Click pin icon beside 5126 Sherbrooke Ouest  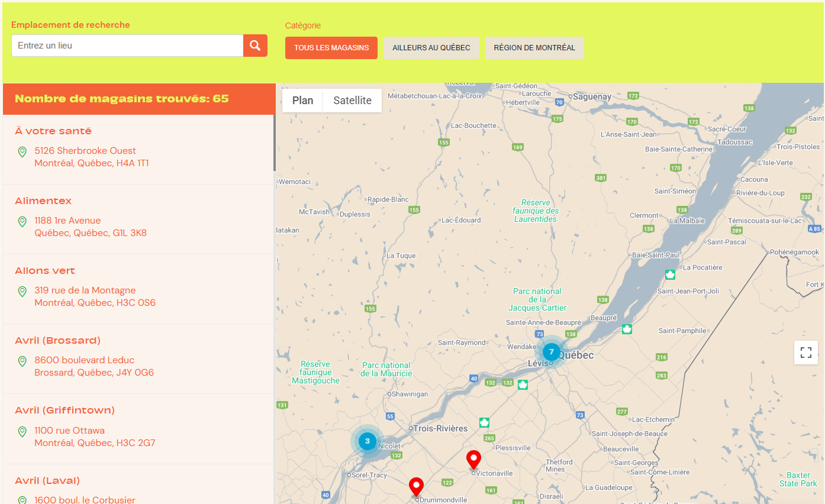coord(22,152)
